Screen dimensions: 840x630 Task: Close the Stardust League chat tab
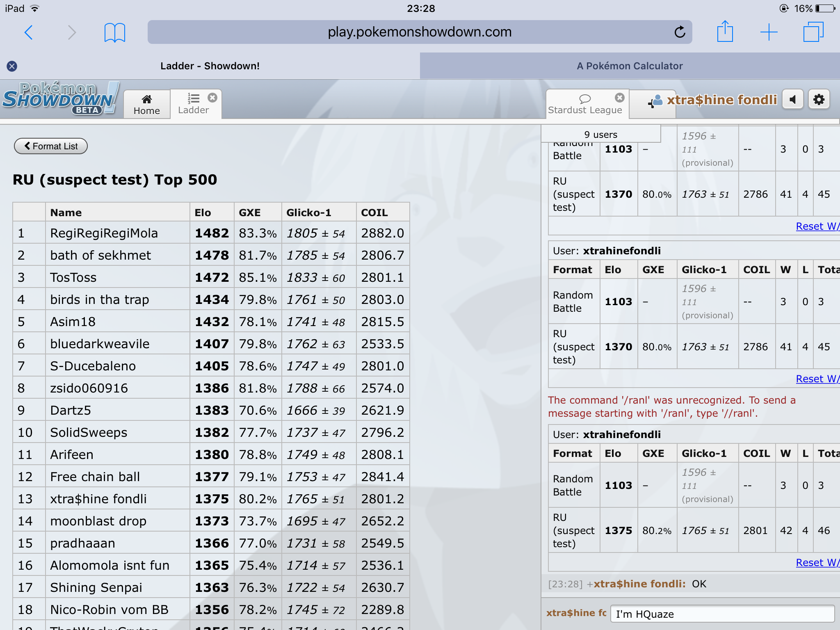(619, 98)
